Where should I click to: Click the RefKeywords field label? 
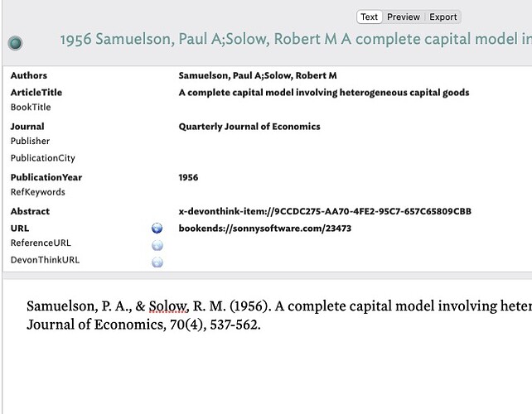(37, 192)
